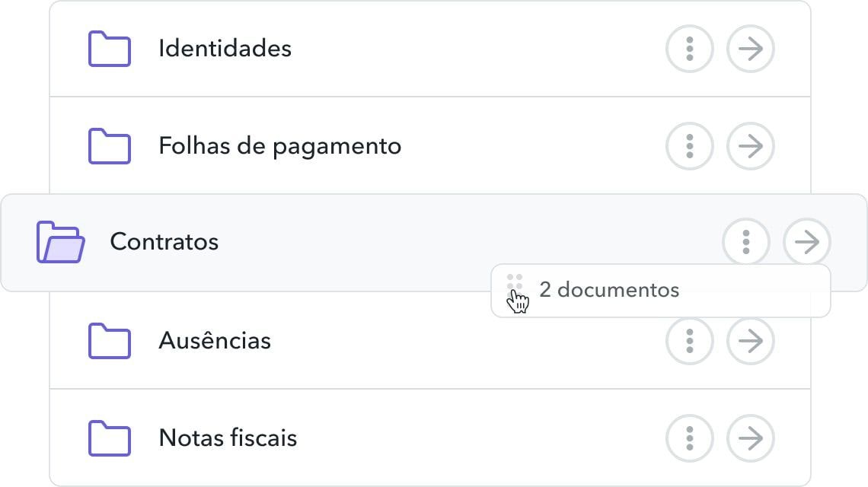Click the Notas fiscais label
This screenshot has width=868, height=487.
[x=228, y=438]
